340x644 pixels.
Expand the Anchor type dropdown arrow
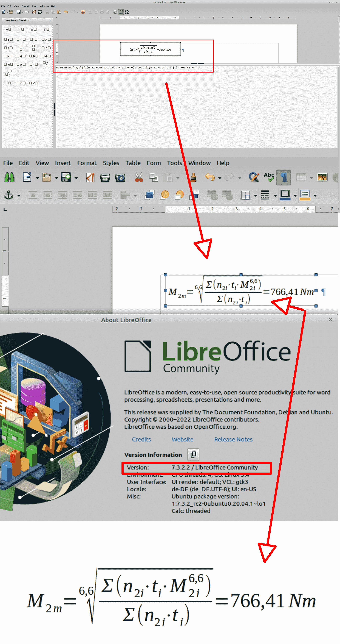coord(19,196)
